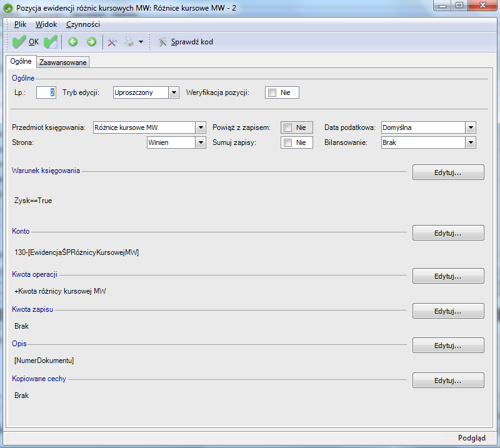Maximize the window
This screenshot has height=448, width=500.
click(459, 6)
